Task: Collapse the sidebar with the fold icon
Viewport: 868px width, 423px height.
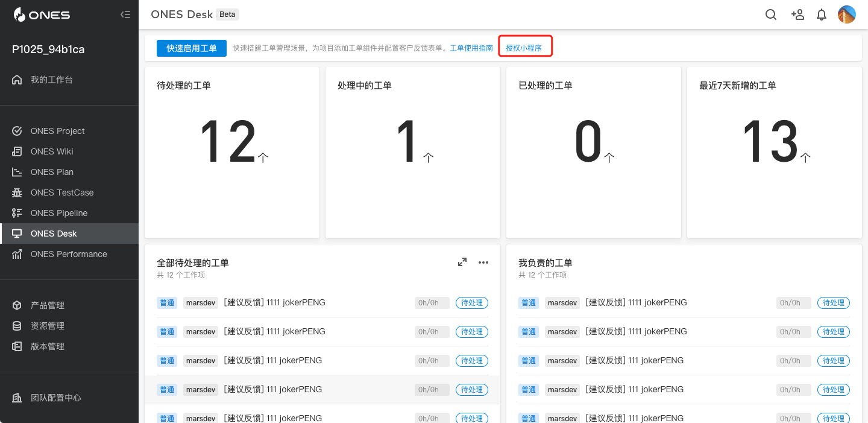Action: coord(125,14)
